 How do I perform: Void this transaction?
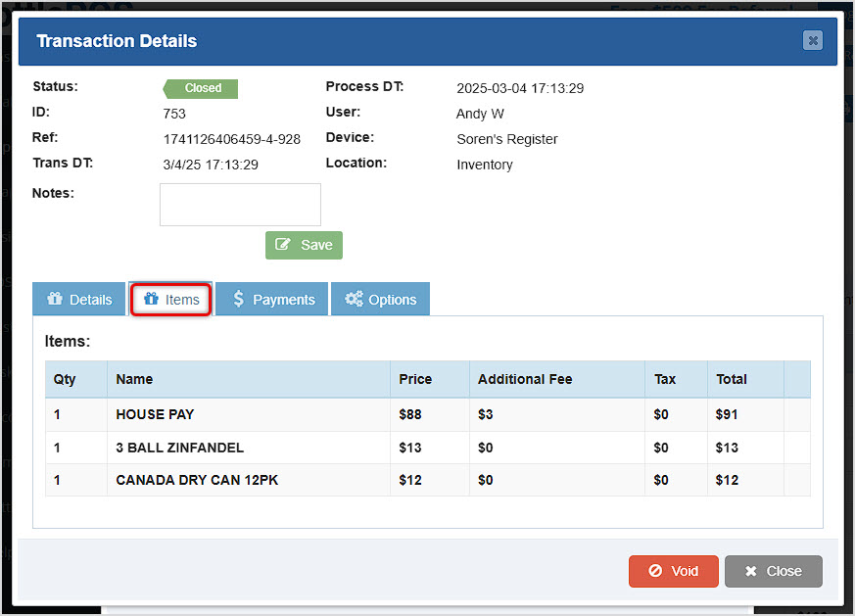tap(673, 571)
